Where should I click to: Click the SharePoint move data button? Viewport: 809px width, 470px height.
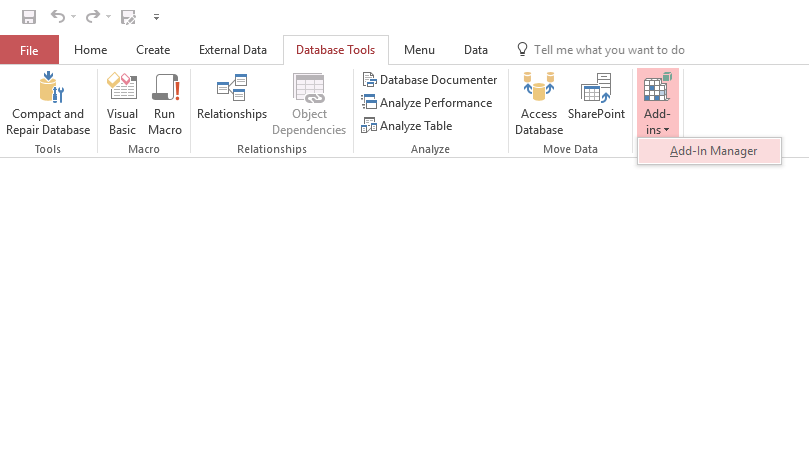[x=596, y=96]
